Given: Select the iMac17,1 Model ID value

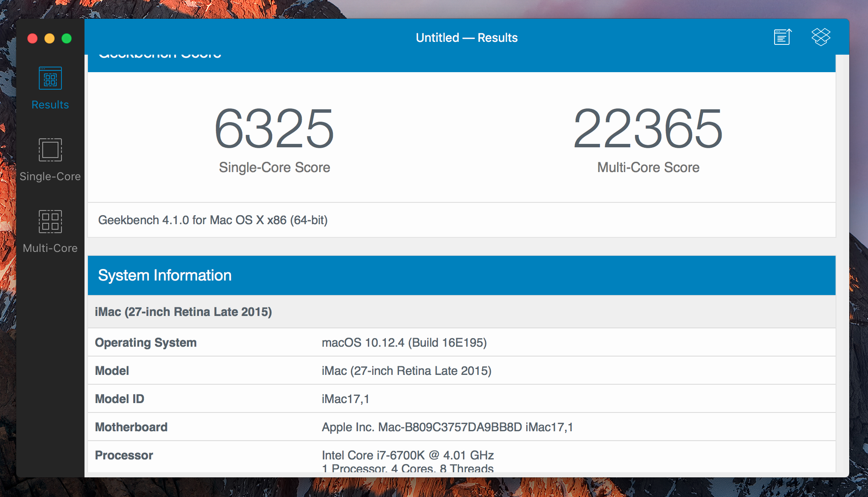Looking at the screenshot, I should (346, 399).
